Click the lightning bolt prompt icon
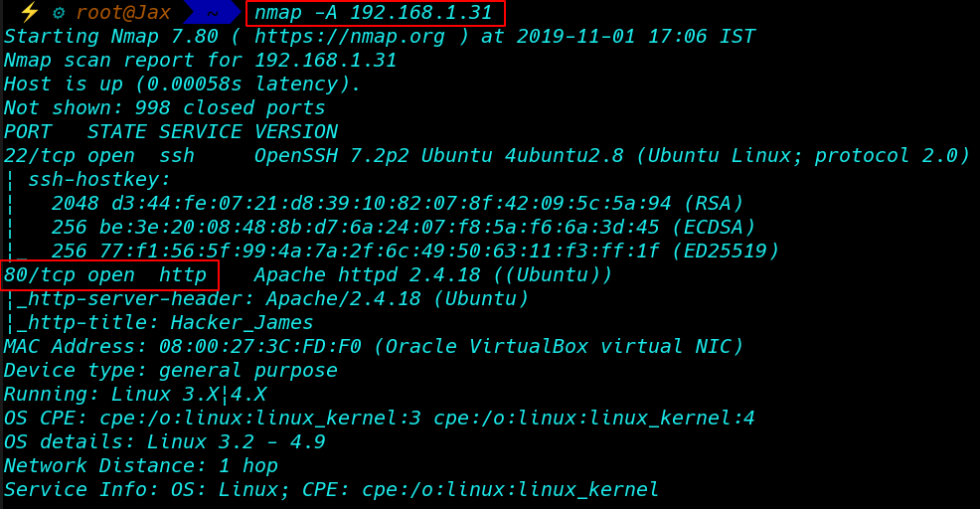Screen dimensions: 980x509 coord(30,13)
